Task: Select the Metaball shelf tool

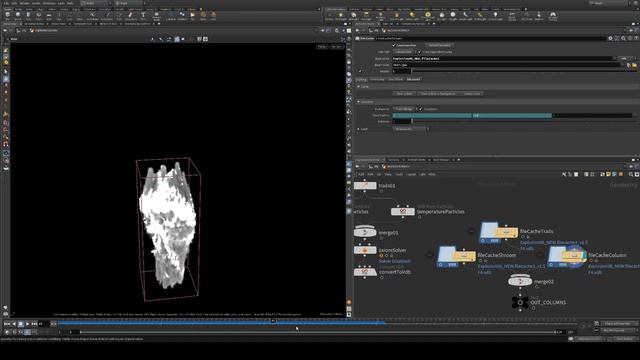Action: click(182, 16)
